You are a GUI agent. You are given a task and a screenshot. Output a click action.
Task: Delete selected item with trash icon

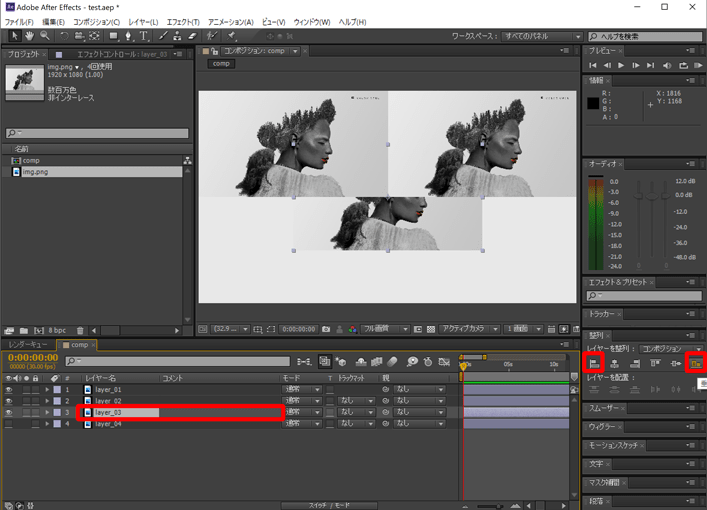click(80, 331)
